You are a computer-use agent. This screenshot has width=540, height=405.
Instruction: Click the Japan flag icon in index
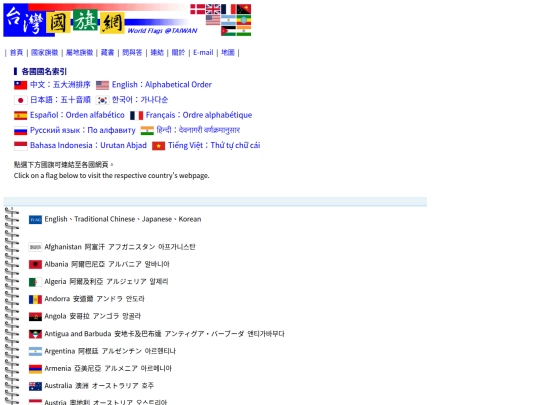click(x=21, y=100)
